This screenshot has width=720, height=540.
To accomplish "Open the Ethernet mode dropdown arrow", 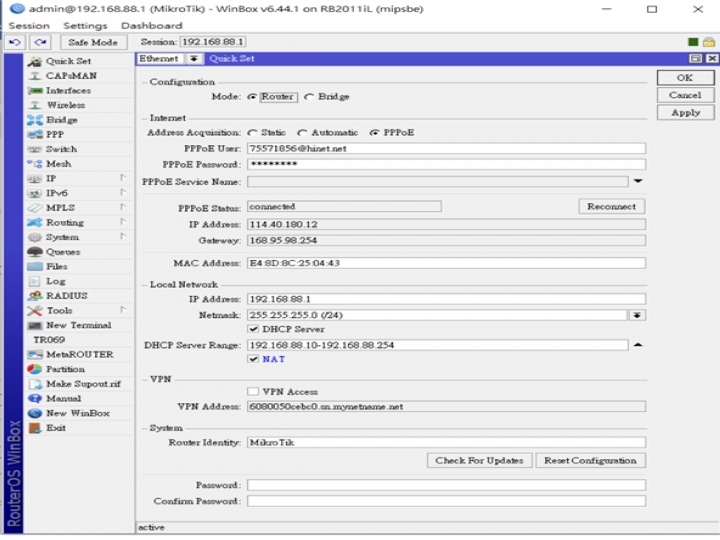I will [x=194, y=59].
